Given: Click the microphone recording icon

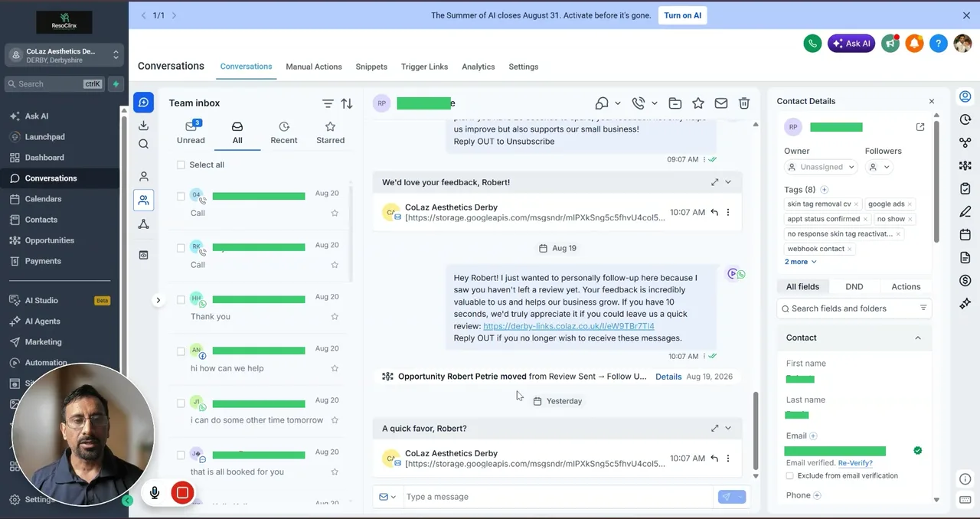Looking at the screenshot, I should [x=155, y=493].
